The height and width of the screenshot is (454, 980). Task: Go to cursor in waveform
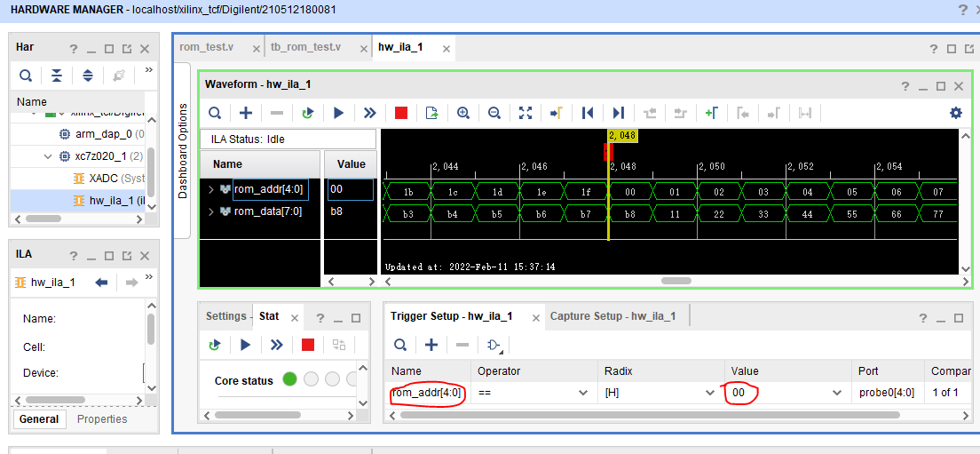[x=557, y=113]
